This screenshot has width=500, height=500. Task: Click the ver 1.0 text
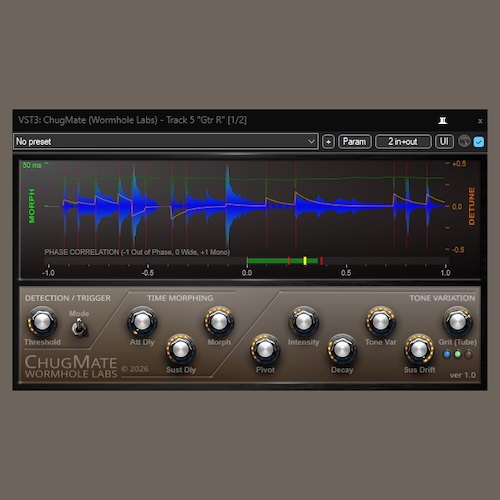(x=463, y=375)
